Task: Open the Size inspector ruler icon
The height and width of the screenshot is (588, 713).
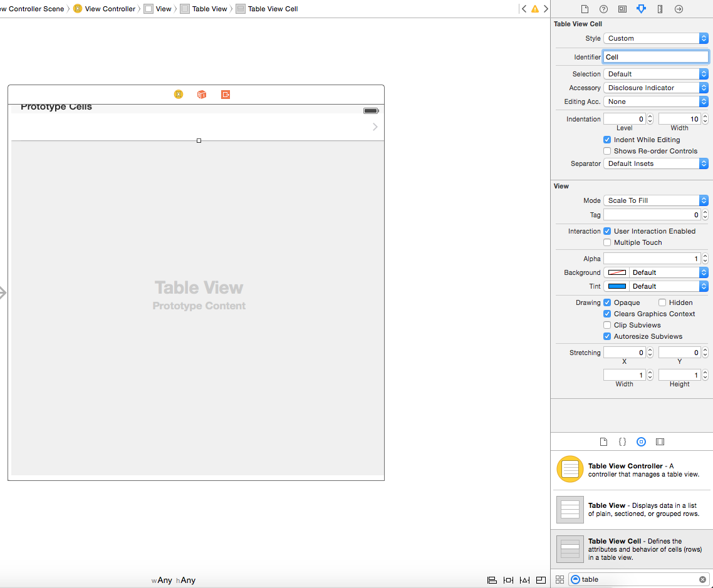Action: pos(660,9)
